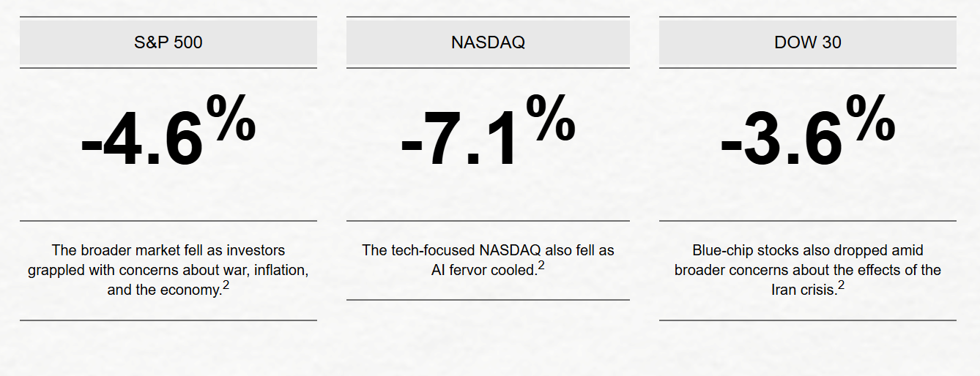This screenshot has width=980, height=376.
Task: Click the percent sign beside -3.6
Action: [x=870, y=118]
